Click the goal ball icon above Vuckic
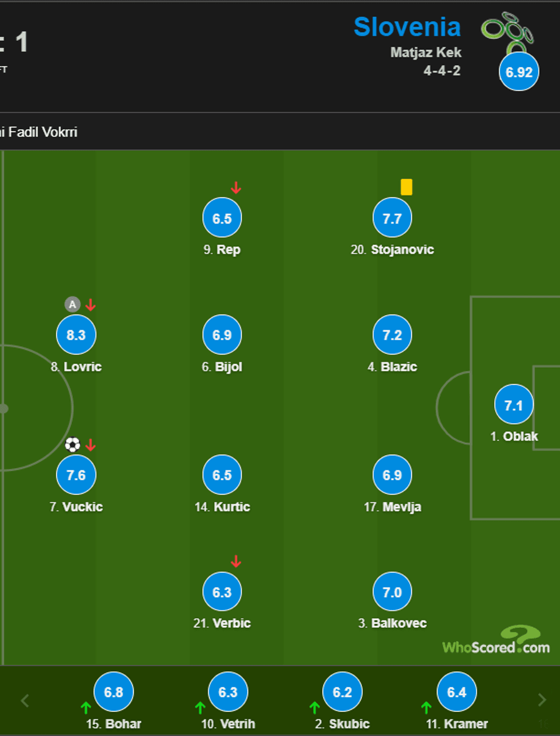The image size is (560, 736). point(73,444)
